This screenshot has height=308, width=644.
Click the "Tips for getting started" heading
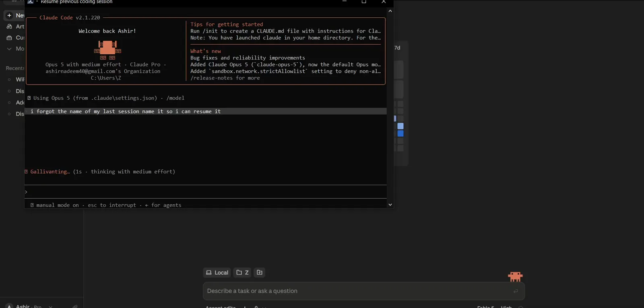coord(227,25)
